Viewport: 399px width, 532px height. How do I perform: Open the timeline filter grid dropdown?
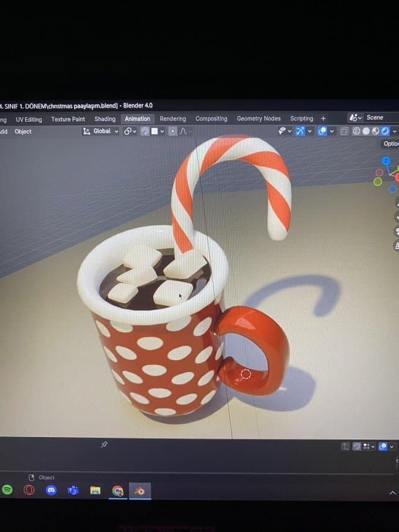tap(369, 446)
